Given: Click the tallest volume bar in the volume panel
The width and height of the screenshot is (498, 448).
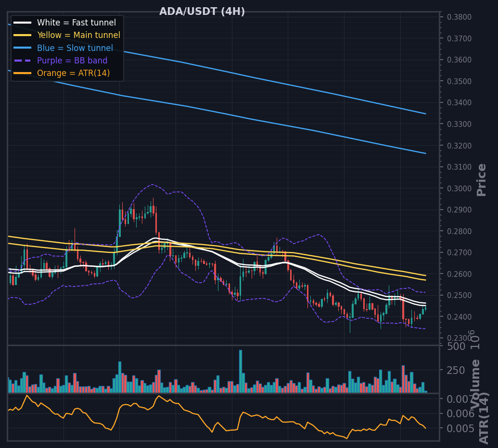Looking at the screenshot, I should pyautogui.click(x=241, y=372).
